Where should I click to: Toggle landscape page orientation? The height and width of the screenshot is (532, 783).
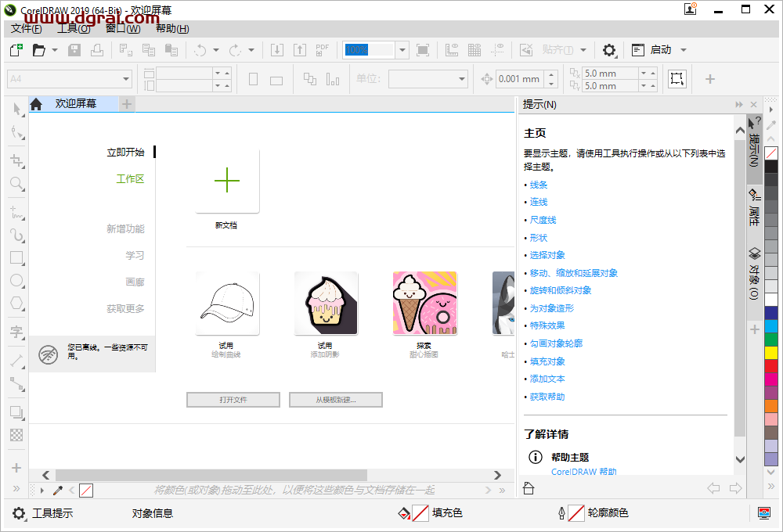tap(276, 81)
